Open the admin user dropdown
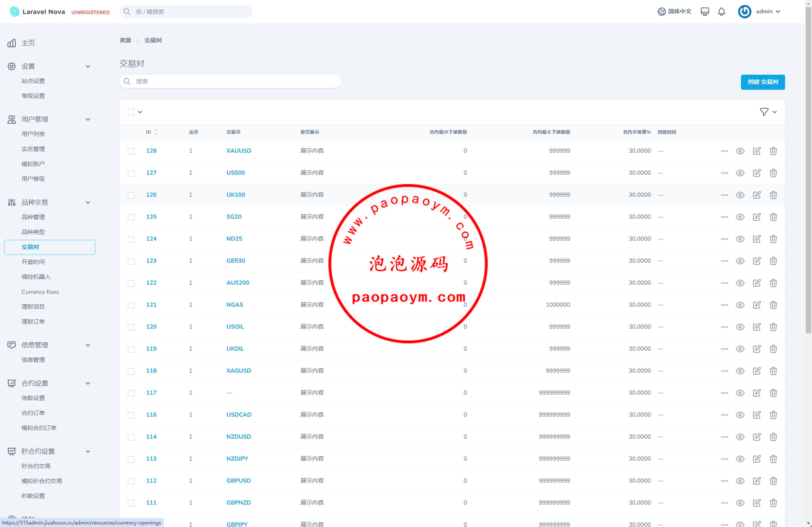The image size is (812, 527). tap(768, 12)
